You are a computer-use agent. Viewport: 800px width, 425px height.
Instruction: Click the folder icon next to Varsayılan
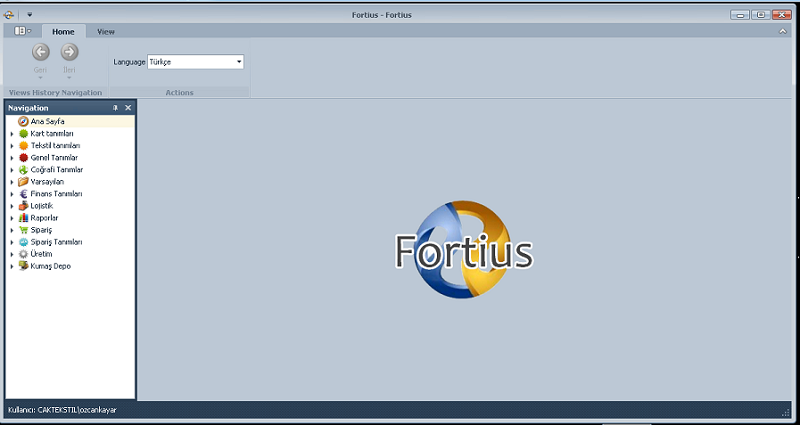coord(23,182)
